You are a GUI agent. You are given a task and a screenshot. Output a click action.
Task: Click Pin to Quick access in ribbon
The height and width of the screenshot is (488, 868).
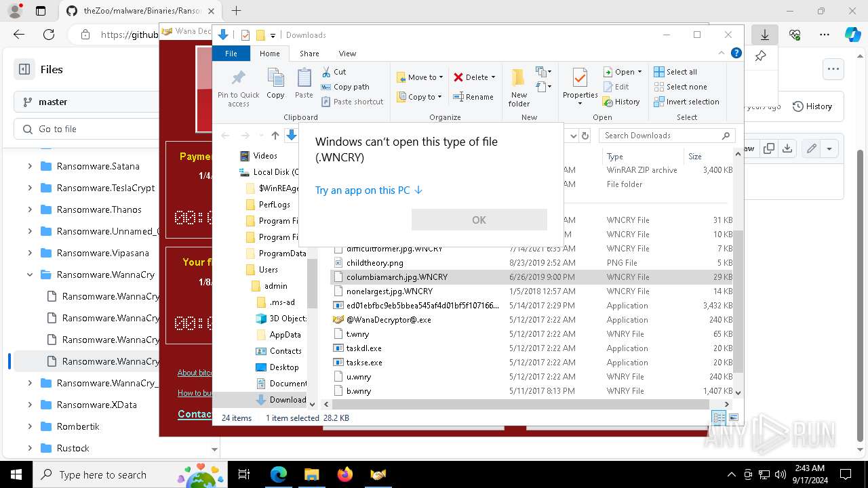(238, 87)
